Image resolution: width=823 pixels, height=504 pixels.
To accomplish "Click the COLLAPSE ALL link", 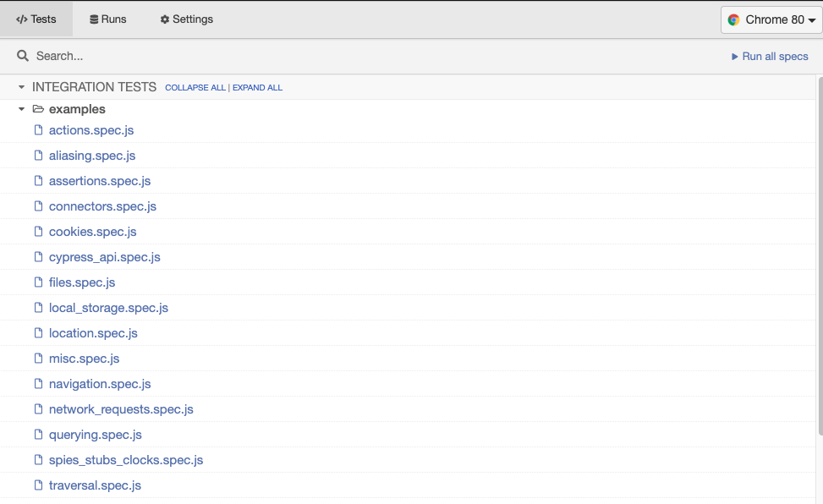I will [x=195, y=88].
